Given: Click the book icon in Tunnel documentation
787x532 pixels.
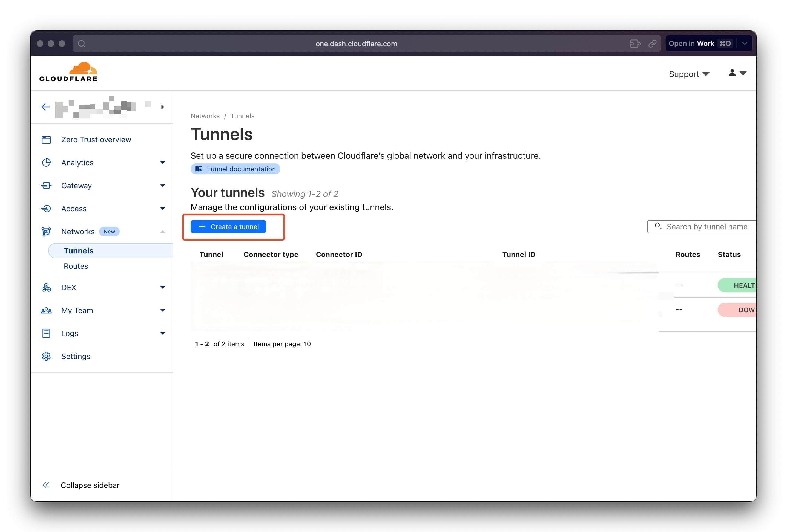Looking at the screenshot, I should coord(199,169).
